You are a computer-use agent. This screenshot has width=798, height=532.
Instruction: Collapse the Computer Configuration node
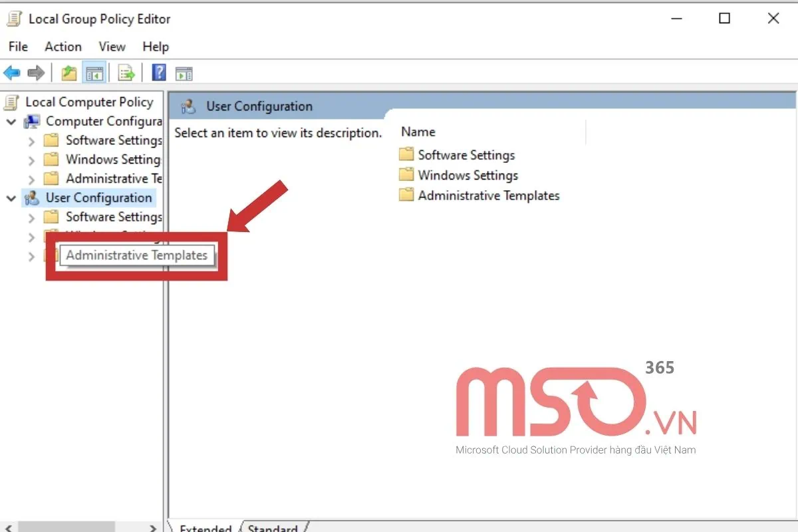(11, 122)
